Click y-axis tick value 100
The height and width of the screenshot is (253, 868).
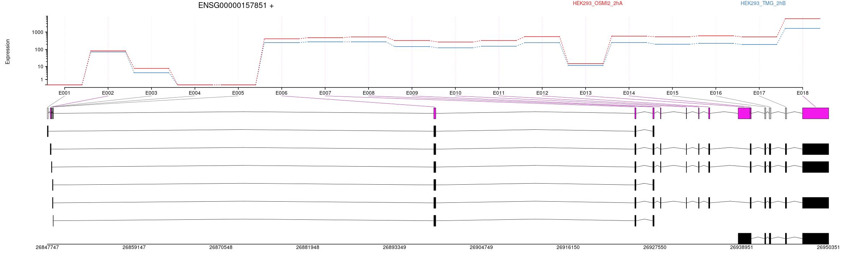pyautogui.click(x=39, y=50)
